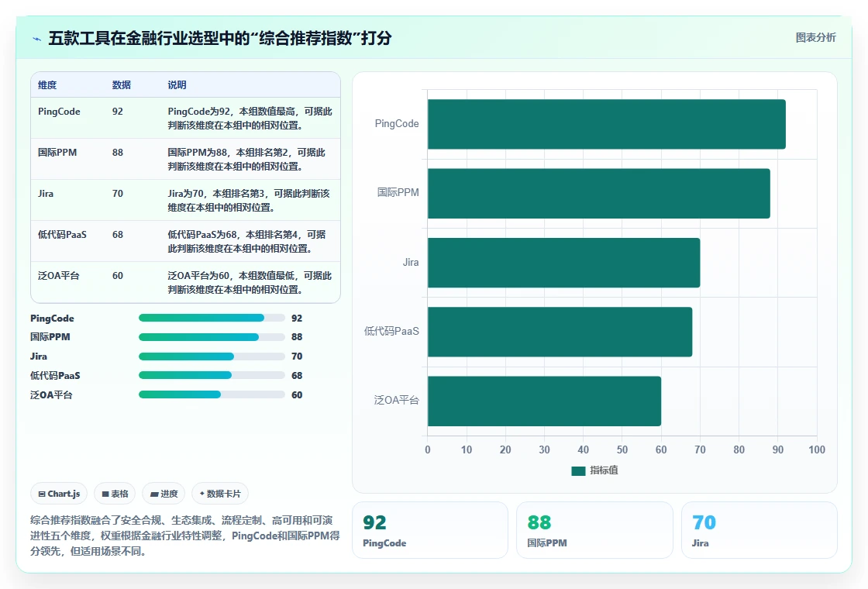This screenshot has width=868, height=589.
Task: Click the PingCode bar in the chart
Action: pyautogui.click(x=607, y=124)
